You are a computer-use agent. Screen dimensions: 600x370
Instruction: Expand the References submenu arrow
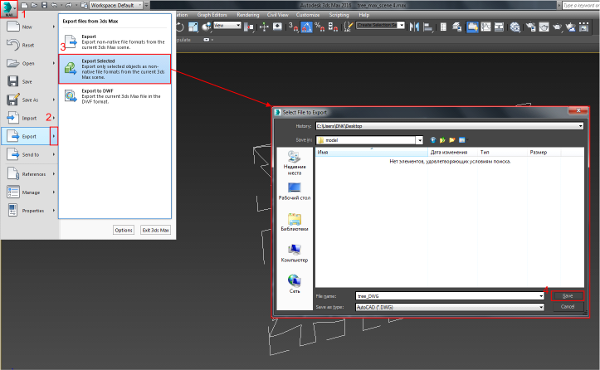(54, 174)
